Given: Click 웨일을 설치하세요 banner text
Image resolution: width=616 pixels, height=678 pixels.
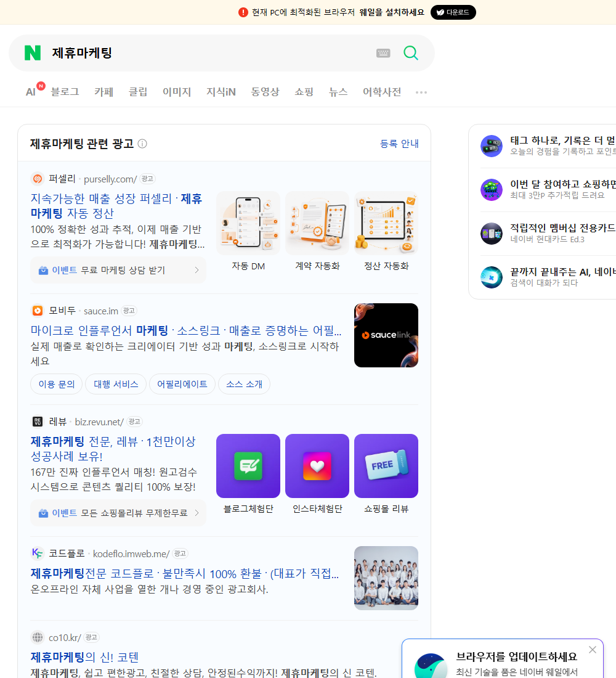Looking at the screenshot, I should (x=392, y=12).
